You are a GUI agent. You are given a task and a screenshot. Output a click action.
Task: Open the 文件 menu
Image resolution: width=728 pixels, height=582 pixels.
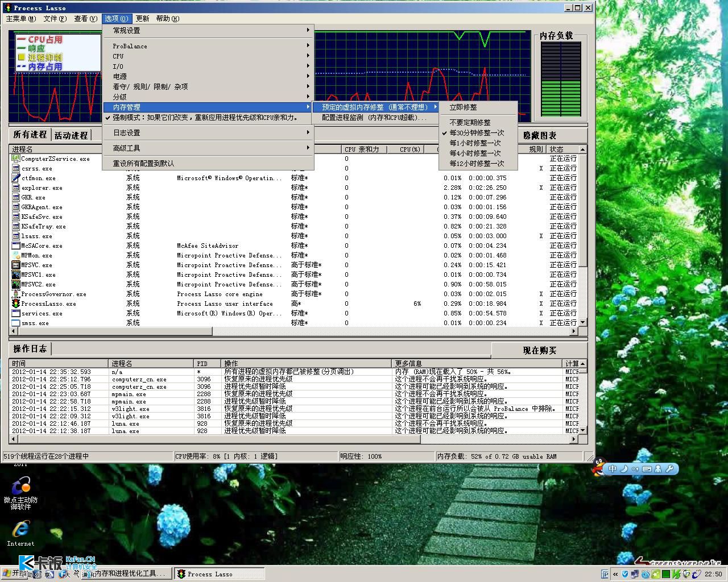pyautogui.click(x=55, y=19)
